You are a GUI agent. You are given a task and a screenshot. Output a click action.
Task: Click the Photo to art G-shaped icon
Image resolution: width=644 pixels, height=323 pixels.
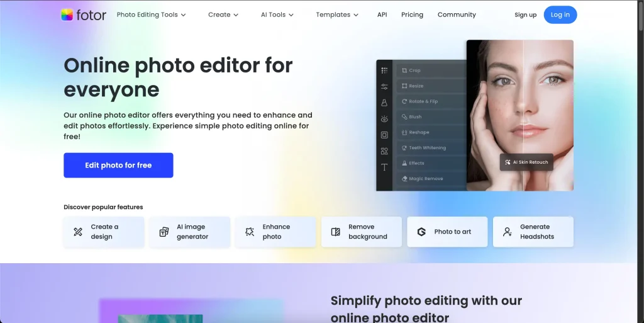(x=421, y=232)
